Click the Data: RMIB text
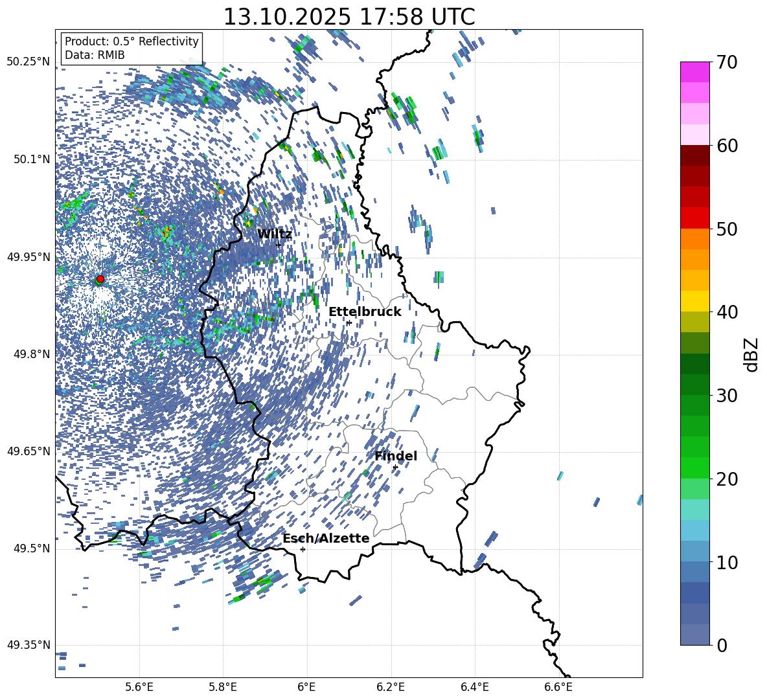 click(x=95, y=55)
